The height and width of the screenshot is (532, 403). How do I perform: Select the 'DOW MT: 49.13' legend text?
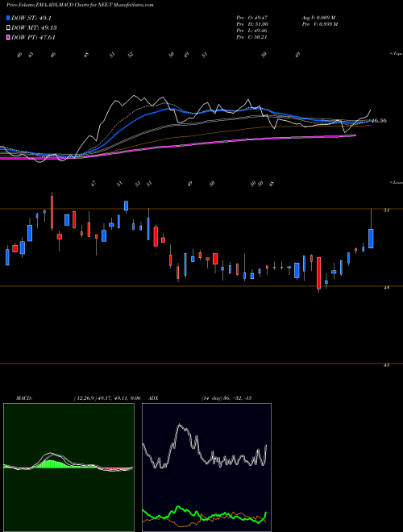pos(34,28)
